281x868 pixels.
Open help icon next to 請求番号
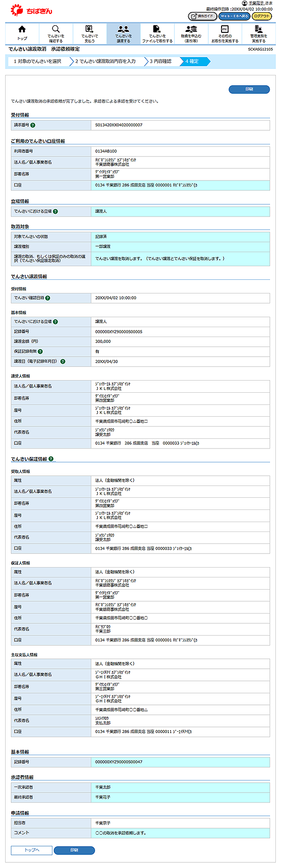pos(33,125)
